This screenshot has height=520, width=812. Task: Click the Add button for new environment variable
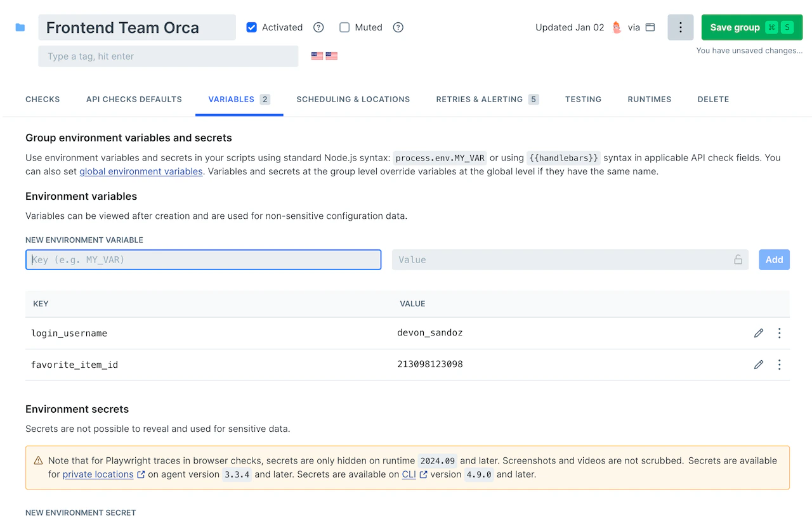tap(774, 259)
